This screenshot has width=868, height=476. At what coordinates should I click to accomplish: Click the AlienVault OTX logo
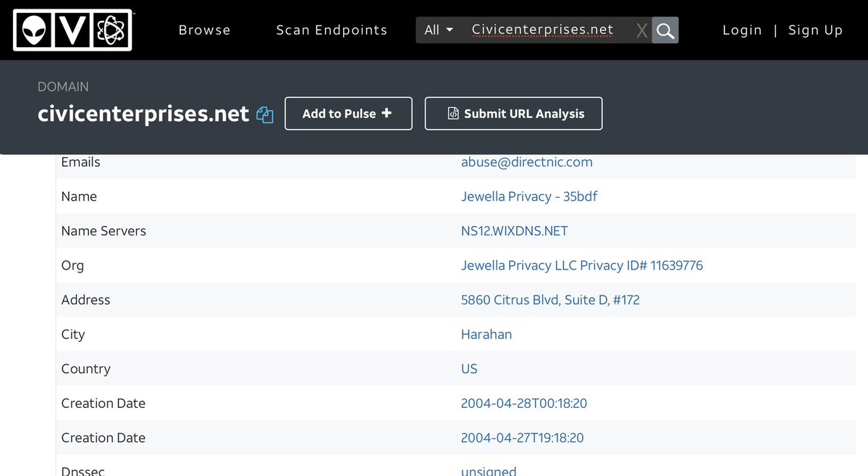click(72, 30)
